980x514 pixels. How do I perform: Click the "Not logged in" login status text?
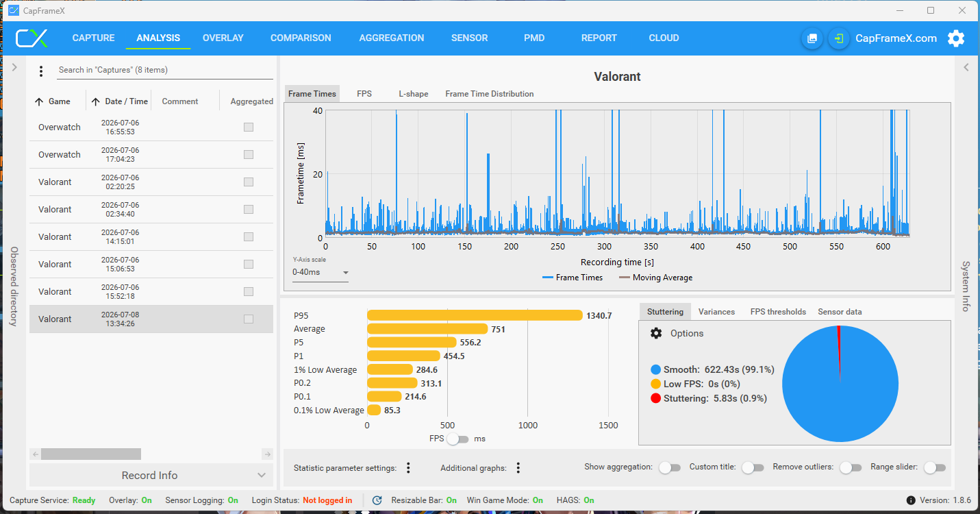click(x=327, y=500)
